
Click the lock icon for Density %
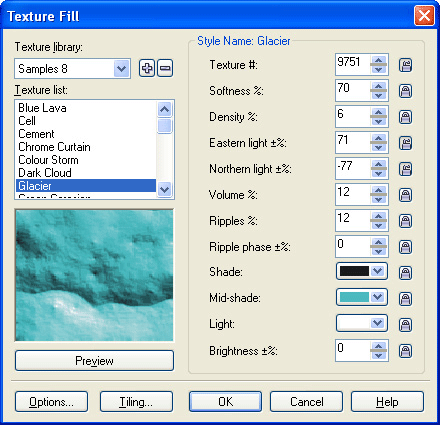click(x=405, y=117)
